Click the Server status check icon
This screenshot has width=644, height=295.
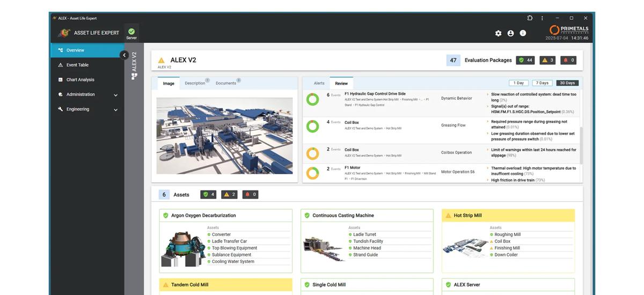click(x=131, y=32)
